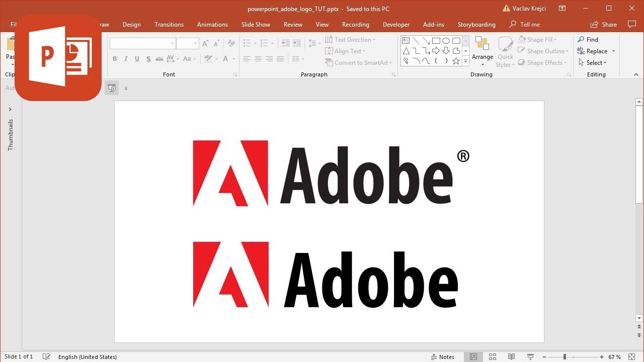Fit slide to current window
Image resolution: width=644 pixels, height=362 pixels.
tap(632, 357)
